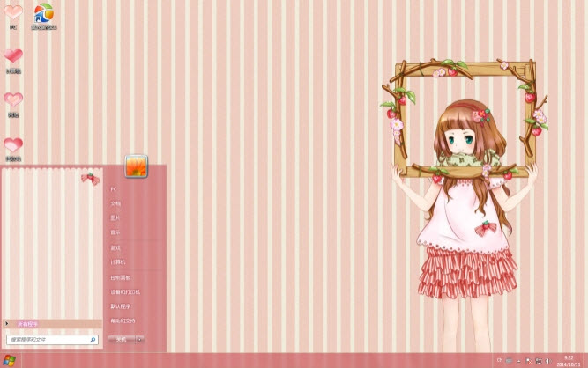Open the clock showing 9:22
This screenshot has height=368, width=588.
[569, 361]
